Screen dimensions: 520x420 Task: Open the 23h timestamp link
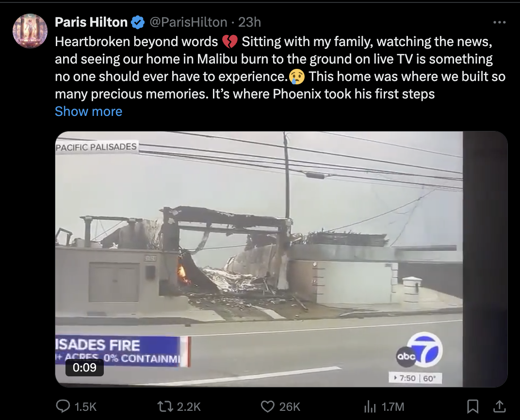(249, 22)
